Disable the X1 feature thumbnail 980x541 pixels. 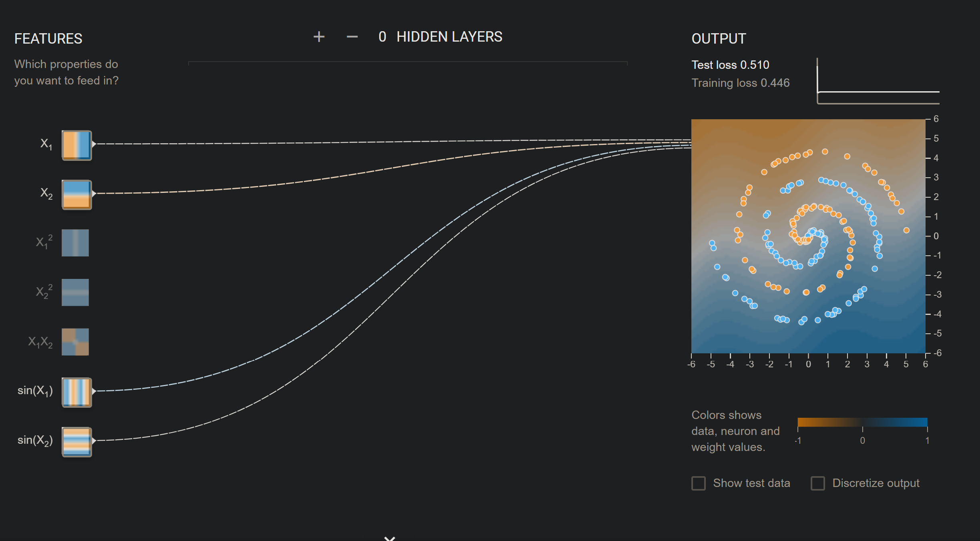76,145
